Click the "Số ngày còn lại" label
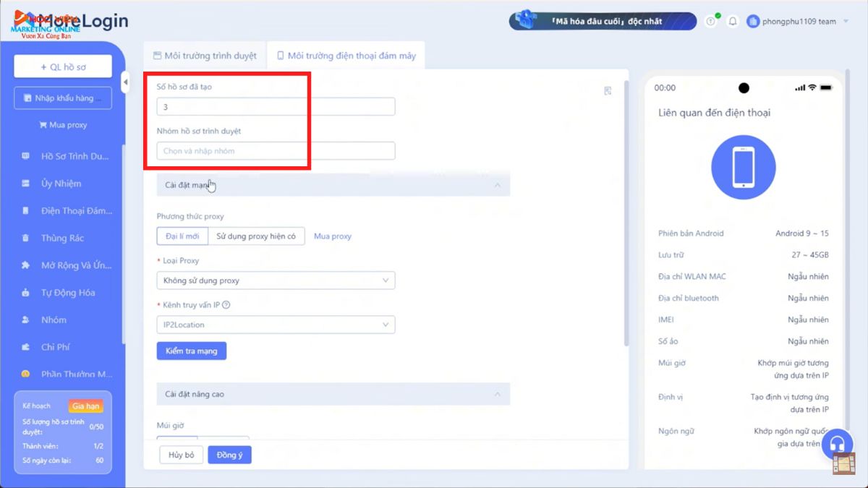Viewport: 868px width, 488px height. [x=46, y=461]
